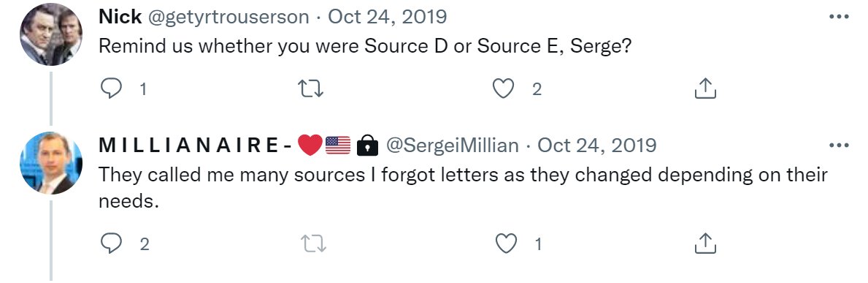Viewport: 868px width, 283px height.
Task: Share Nick's tweet via upload icon
Action: pyautogui.click(x=705, y=88)
